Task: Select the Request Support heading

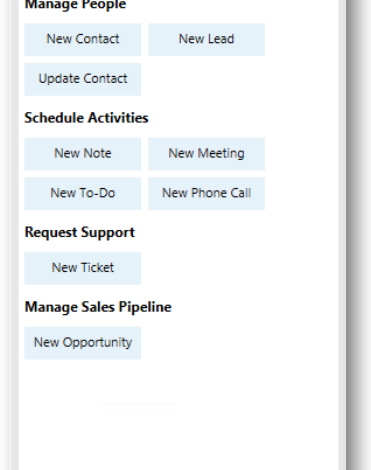Action: (x=80, y=232)
